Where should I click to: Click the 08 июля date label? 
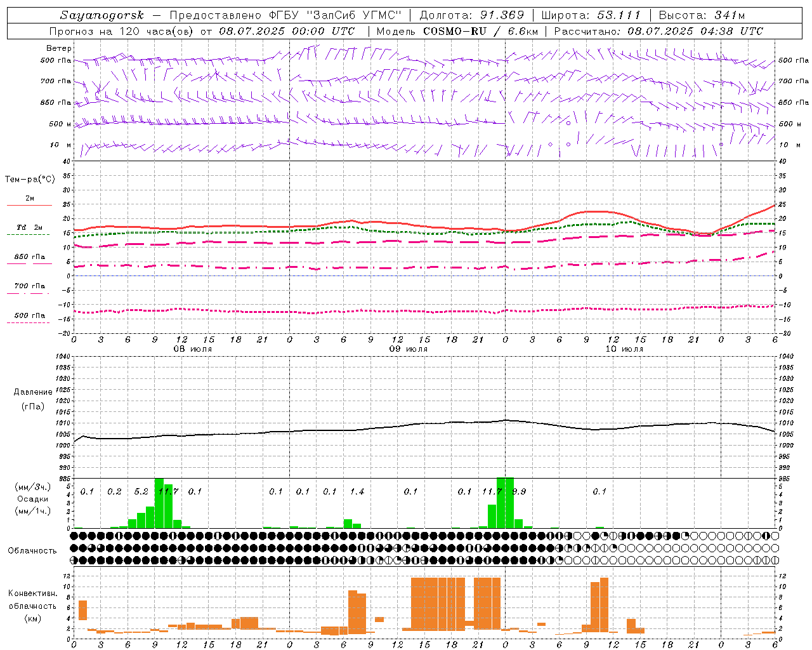[x=193, y=349]
